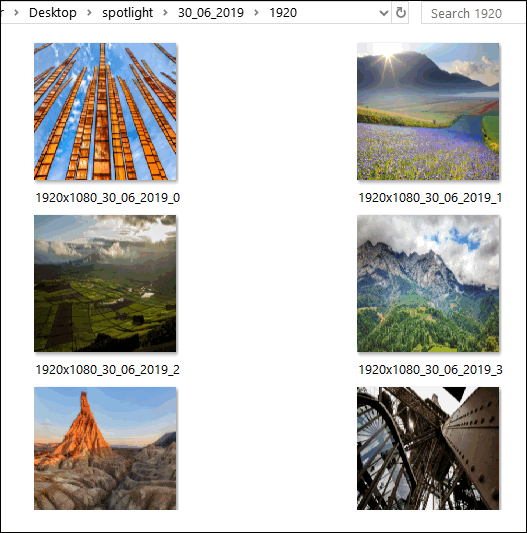Select the rocky mountain clouds thumbnail
This screenshot has height=533, width=527.
428,283
